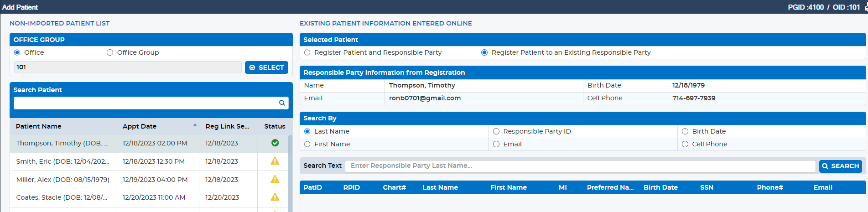868x212 pixels.
Task: Sort results by the Last Name column header
Action: point(440,187)
